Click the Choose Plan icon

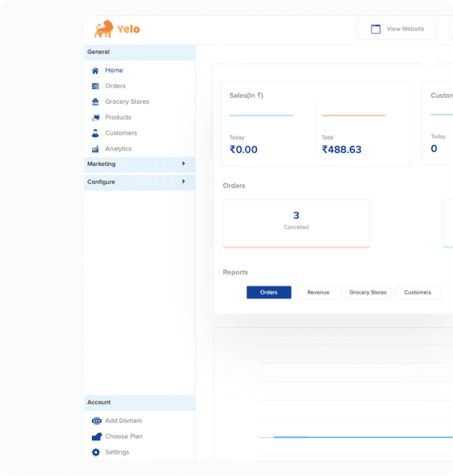(96, 436)
